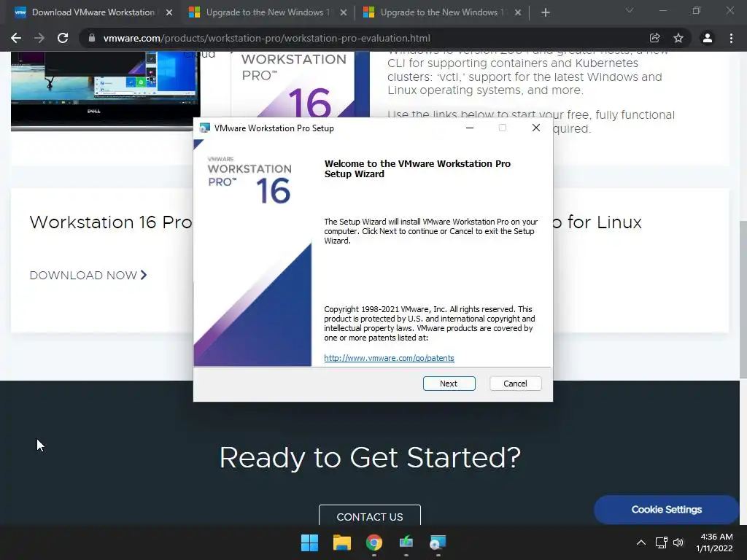
Task: Click the address bar URL
Action: pos(266,38)
